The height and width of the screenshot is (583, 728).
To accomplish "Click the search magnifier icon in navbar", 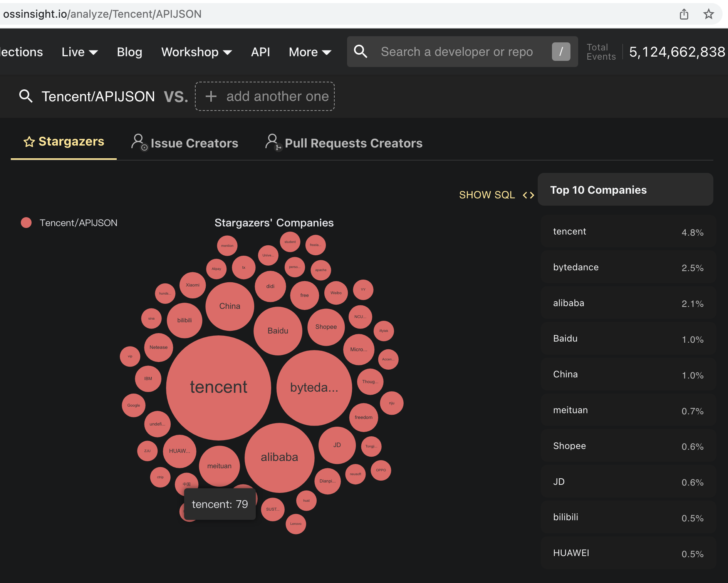I will coord(361,52).
